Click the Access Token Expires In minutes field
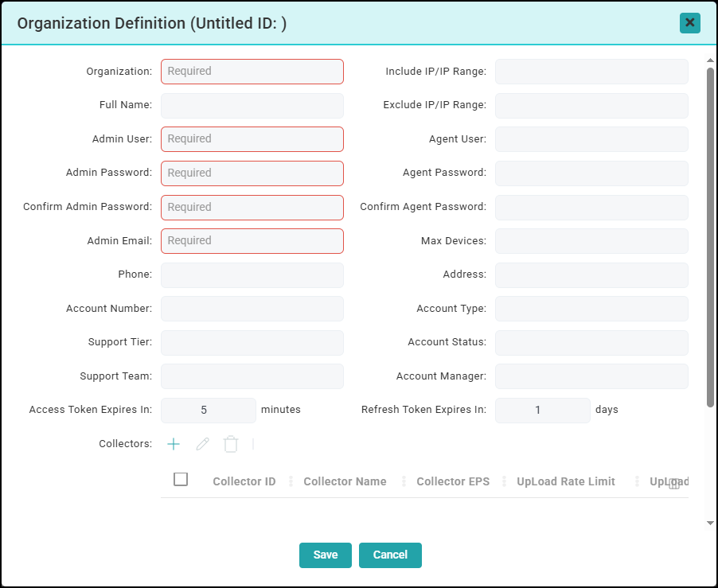Screen dimensions: 718x588 [209, 411]
